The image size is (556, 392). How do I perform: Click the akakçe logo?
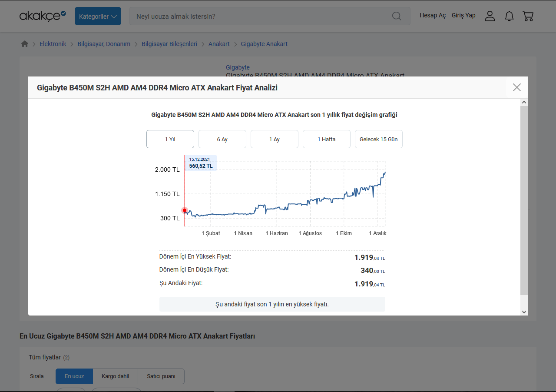pyautogui.click(x=43, y=16)
